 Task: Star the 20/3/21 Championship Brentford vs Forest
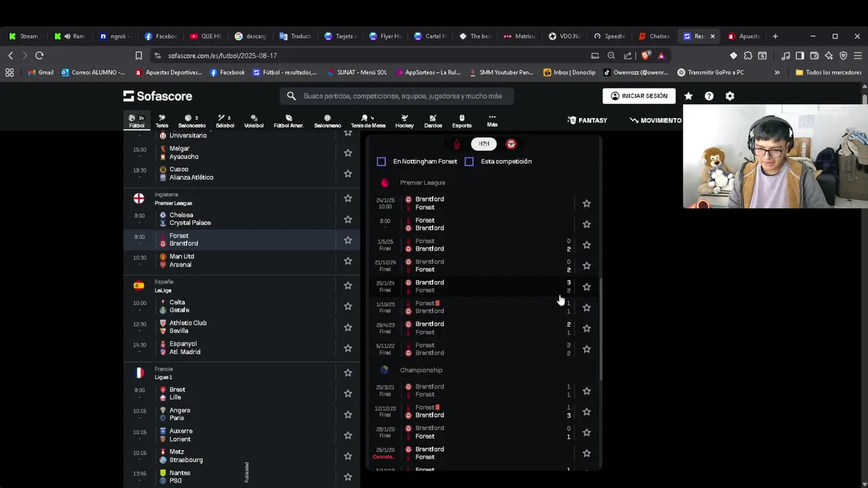[x=587, y=391]
